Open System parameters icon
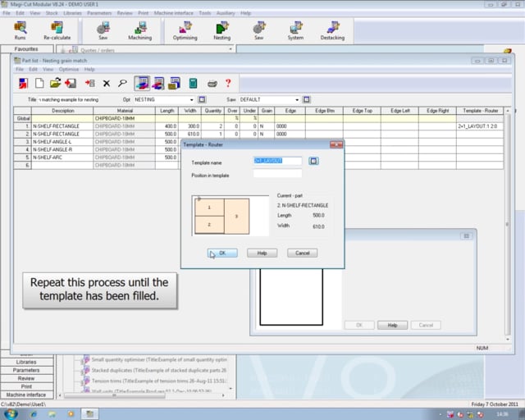Viewport: 525px width, 420px height. [295, 30]
